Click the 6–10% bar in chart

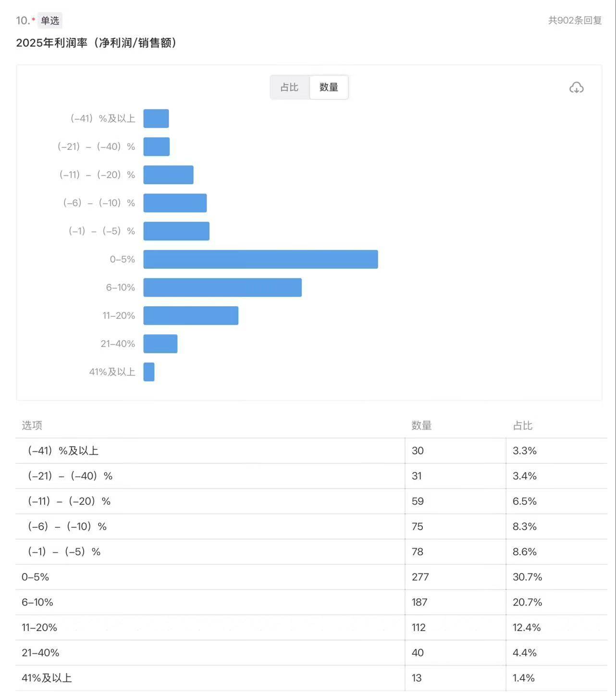222,287
